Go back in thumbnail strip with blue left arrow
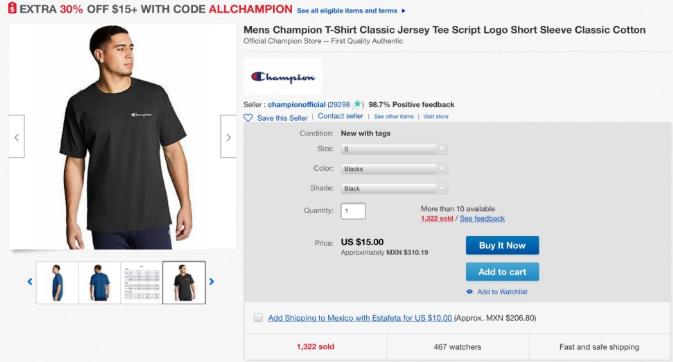 [x=30, y=282]
